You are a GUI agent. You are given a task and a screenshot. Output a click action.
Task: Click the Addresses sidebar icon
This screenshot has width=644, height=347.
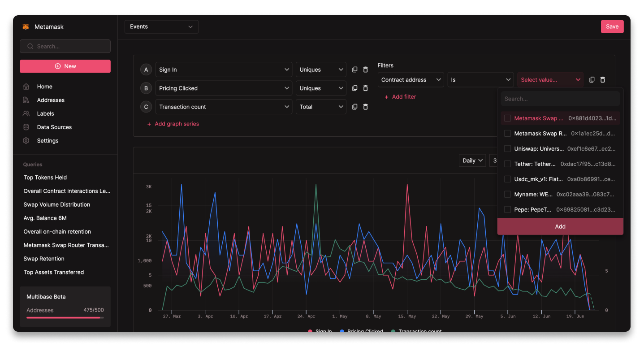coord(26,100)
